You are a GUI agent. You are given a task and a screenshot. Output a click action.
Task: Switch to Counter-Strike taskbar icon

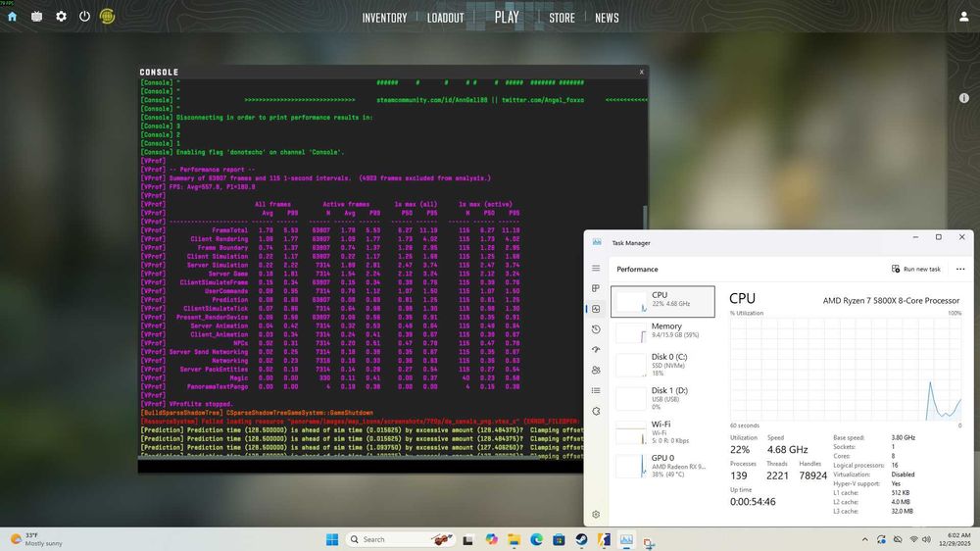click(x=604, y=539)
